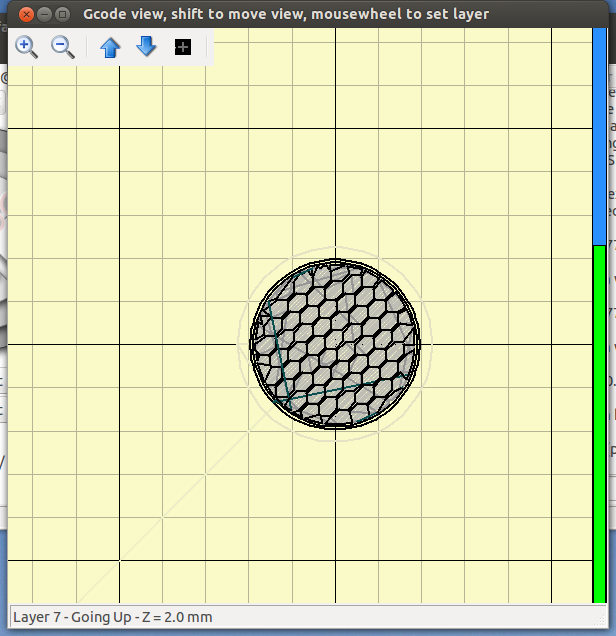Minimize the Gcode view window
Viewport: 616px width, 636px height.
click(45, 14)
